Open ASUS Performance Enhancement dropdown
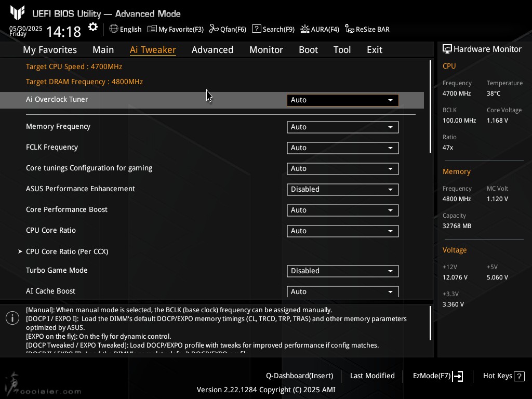The width and height of the screenshot is (532, 399). click(343, 189)
